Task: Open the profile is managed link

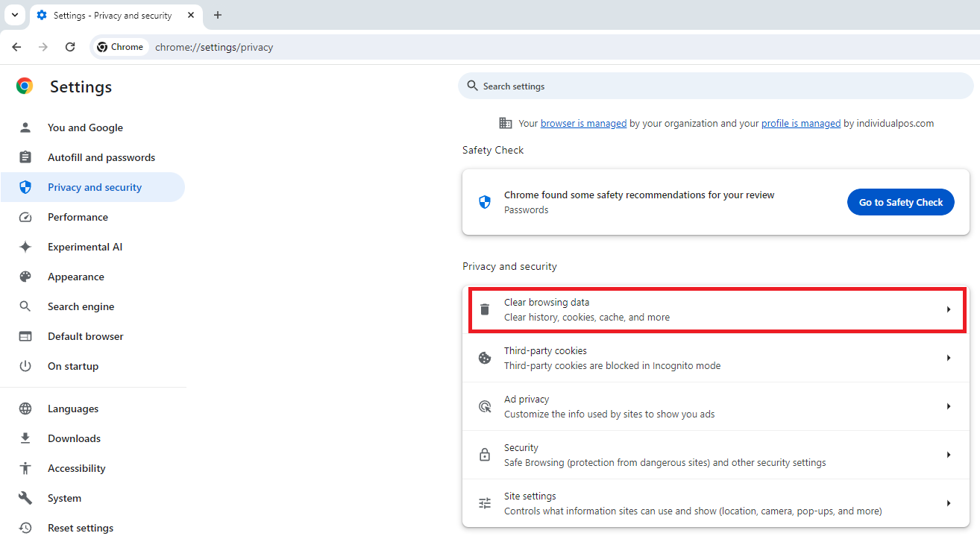Action: [x=801, y=124]
